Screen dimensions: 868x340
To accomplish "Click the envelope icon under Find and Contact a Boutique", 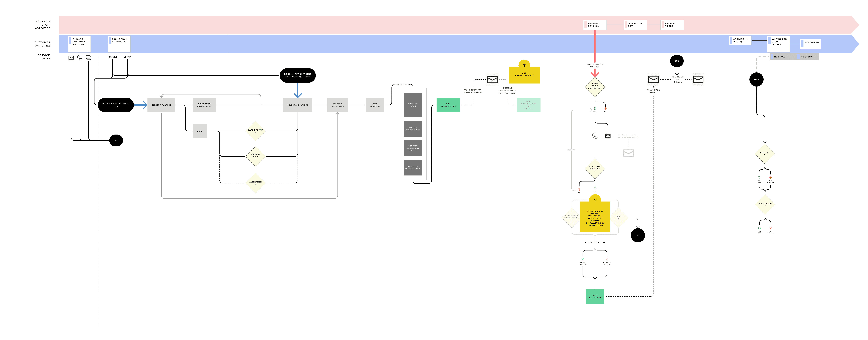I will (71, 58).
